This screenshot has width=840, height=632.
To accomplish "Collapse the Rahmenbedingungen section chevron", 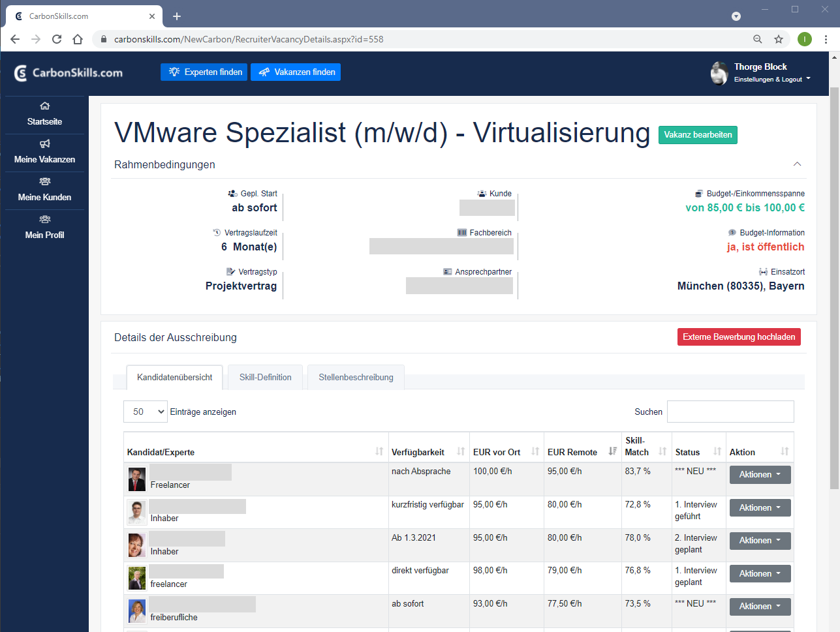I will (x=797, y=164).
